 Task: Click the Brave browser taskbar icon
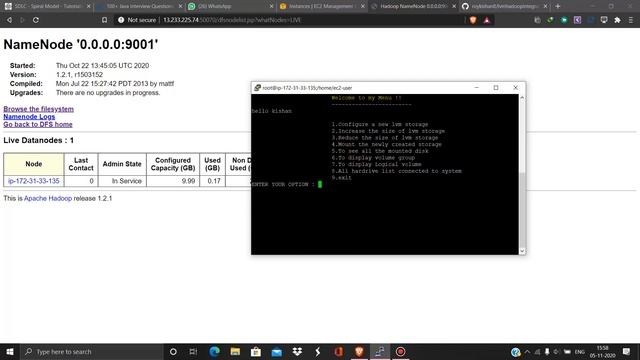(359, 351)
